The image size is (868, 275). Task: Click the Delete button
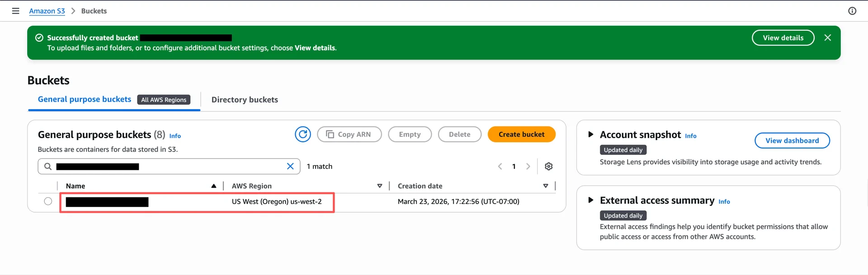click(459, 134)
